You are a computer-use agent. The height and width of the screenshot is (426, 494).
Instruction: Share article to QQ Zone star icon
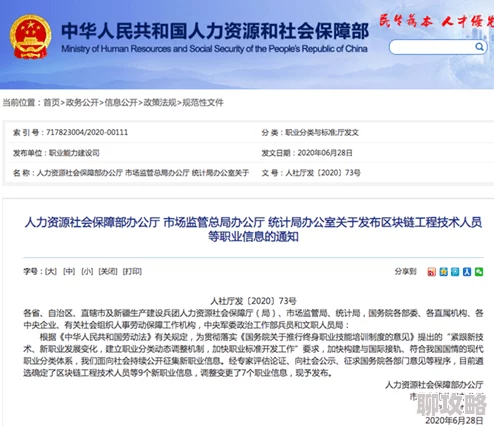(443, 272)
